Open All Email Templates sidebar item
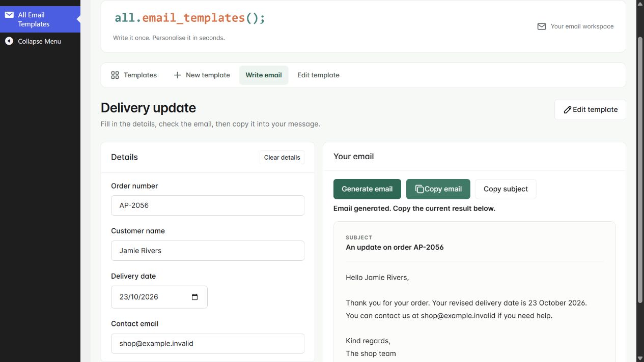Viewport: 644px width, 362px height. (x=40, y=19)
